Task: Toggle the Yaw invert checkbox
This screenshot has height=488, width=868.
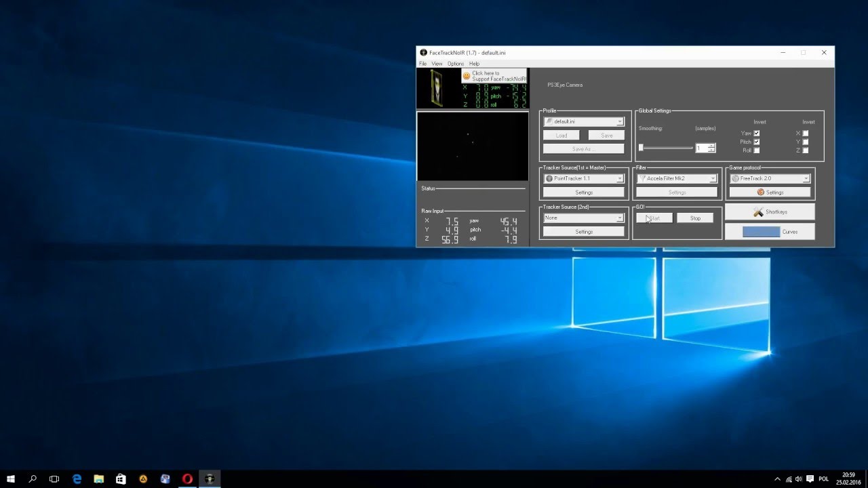Action: click(x=757, y=134)
